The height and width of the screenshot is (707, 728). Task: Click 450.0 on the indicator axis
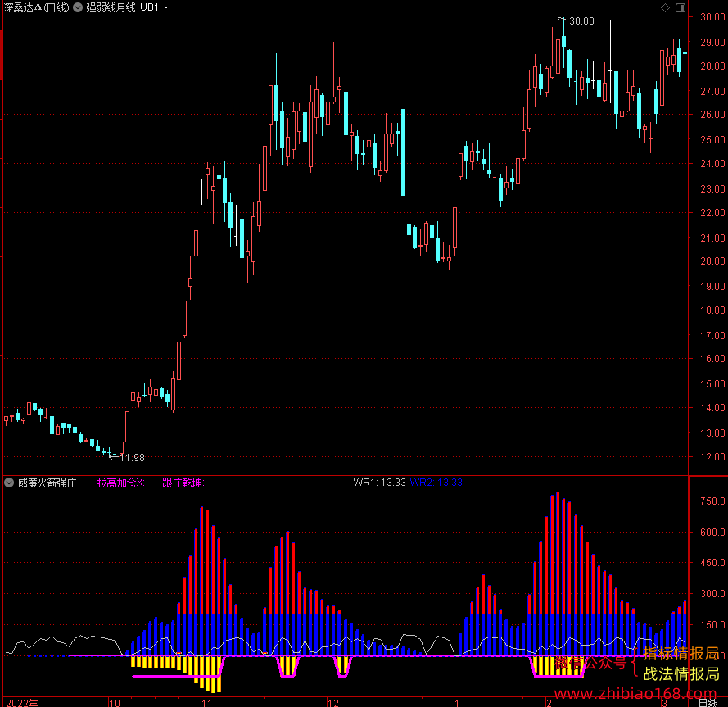point(712,563)
